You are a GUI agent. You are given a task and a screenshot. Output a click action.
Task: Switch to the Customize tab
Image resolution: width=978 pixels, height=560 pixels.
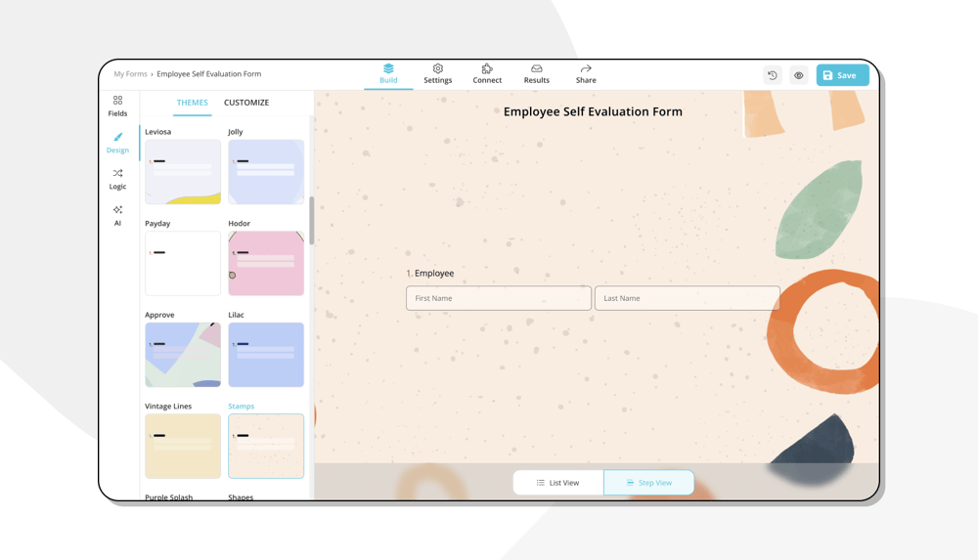246,103
